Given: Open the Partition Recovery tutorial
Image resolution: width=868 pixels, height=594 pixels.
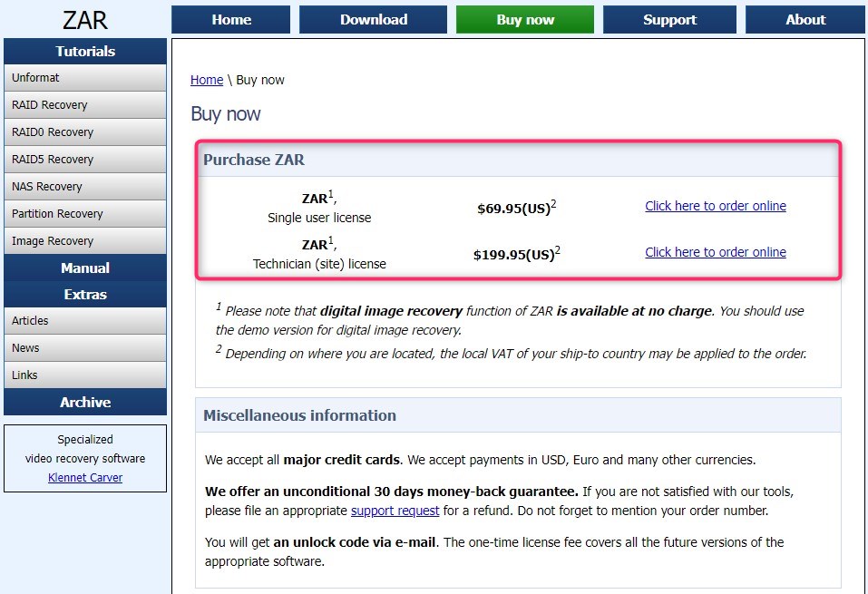Looking at the screenshot, I should coord(85,213).
